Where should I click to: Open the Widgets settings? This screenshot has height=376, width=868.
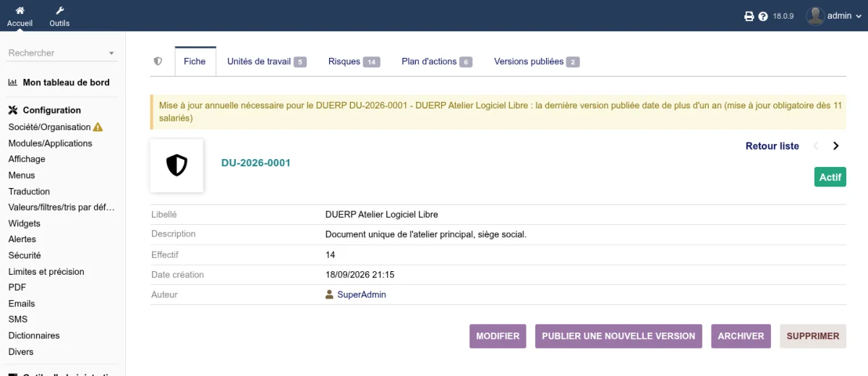25,223
